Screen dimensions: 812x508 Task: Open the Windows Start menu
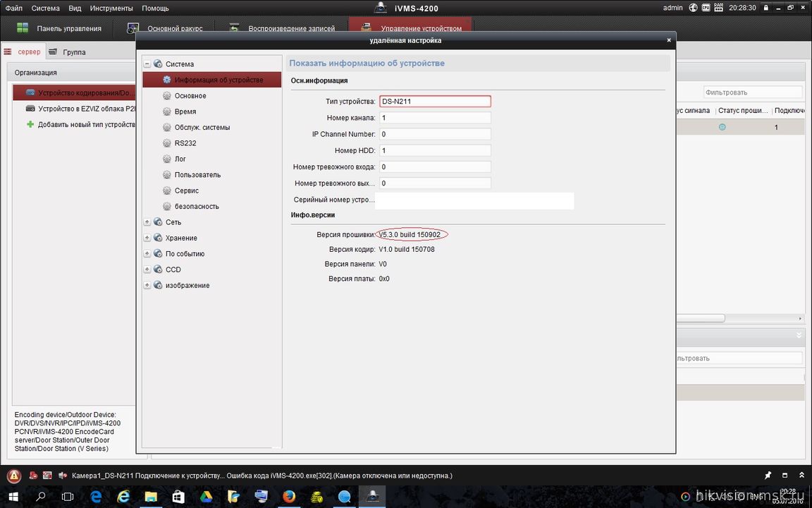click(13, 497)
